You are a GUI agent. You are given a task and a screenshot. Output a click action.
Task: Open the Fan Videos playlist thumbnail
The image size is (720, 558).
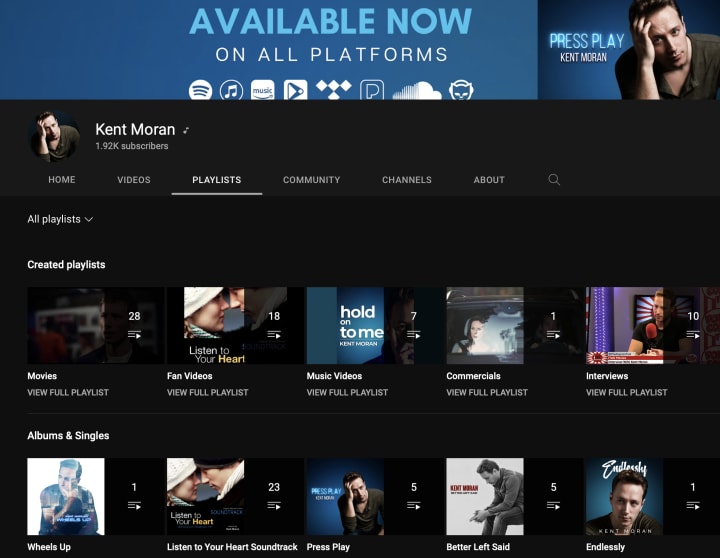point(235,326)
